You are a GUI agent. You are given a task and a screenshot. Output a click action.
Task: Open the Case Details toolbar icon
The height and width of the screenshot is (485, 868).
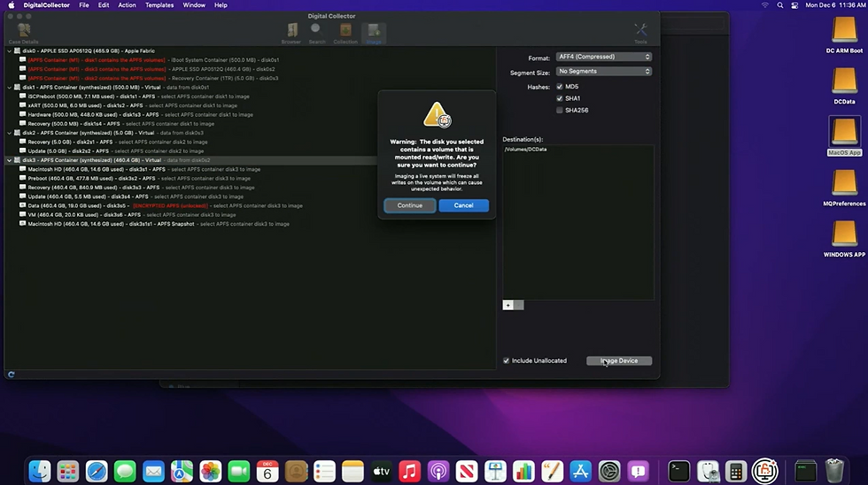pyautogui.click(x=23, y=33)
